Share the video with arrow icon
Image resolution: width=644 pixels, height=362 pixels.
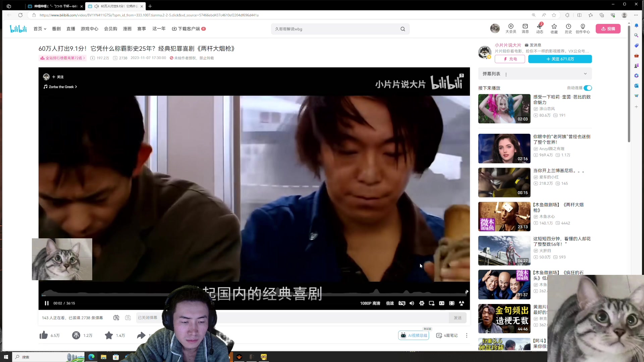141,335
